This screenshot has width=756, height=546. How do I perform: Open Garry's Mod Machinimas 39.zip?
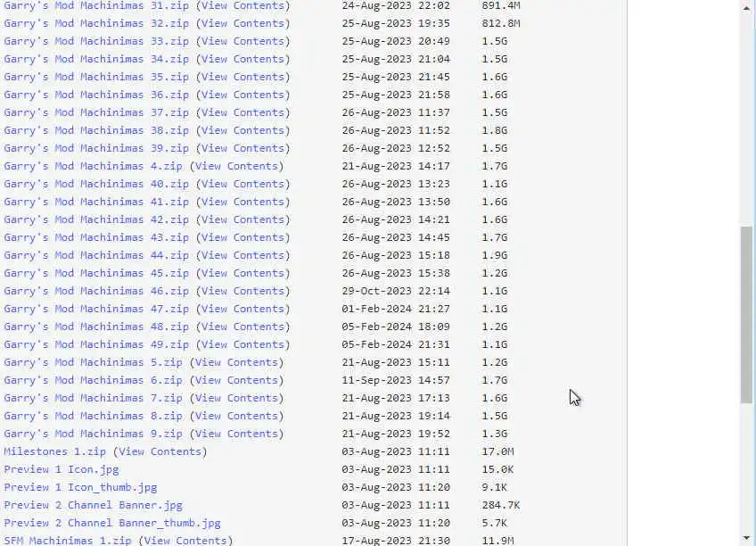tap(96, 149)
